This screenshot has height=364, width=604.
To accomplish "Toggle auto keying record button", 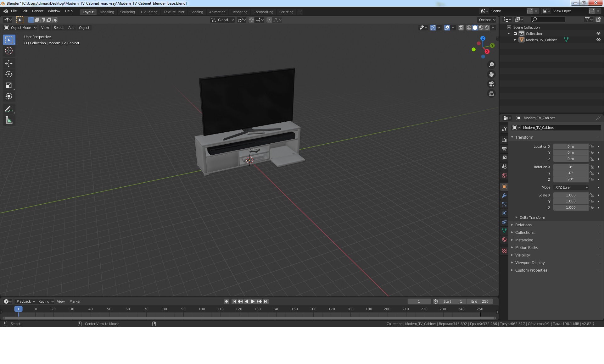I will 226,301.
